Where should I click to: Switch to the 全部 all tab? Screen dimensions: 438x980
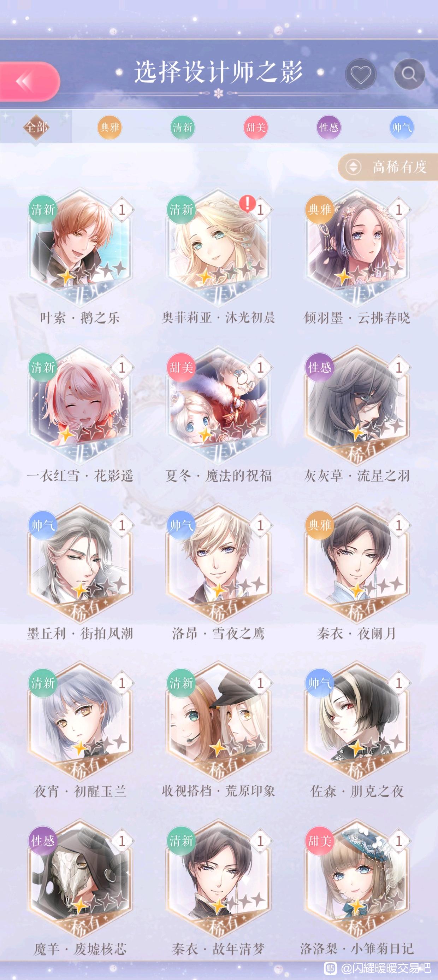point(36,127)
